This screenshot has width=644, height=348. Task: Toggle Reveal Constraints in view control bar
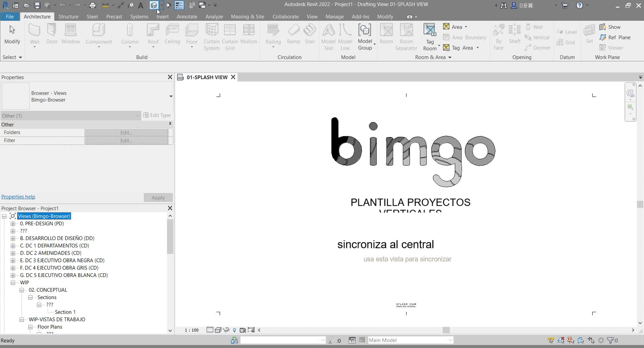point(251,330)
